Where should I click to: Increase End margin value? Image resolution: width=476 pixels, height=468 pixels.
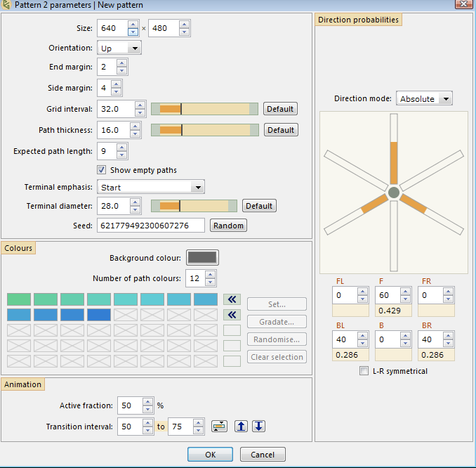tap(121, 63)
